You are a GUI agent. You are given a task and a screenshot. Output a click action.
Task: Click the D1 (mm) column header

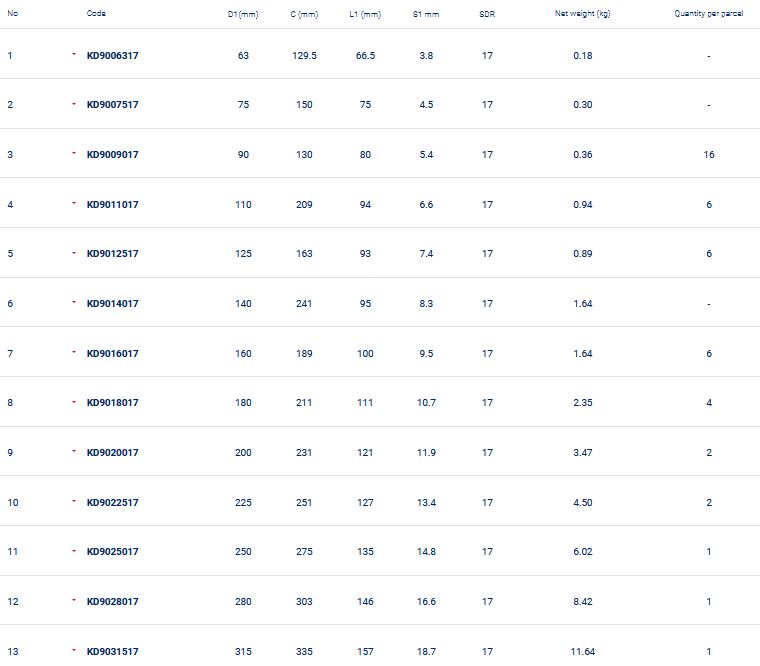coord(243,14)
